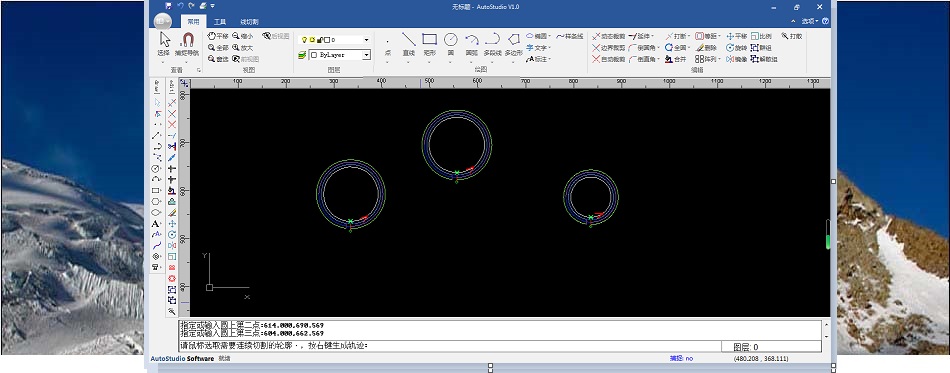This screenshot has width=950, height=373.
Task: Pick the Arc (圆弧) tool
Action: coord(471,44)
